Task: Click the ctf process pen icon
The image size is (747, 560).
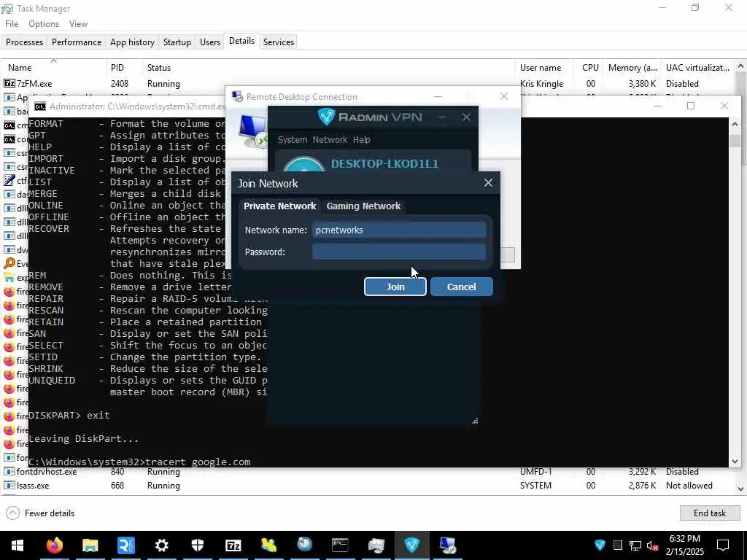Action: (x=9, y=180)
